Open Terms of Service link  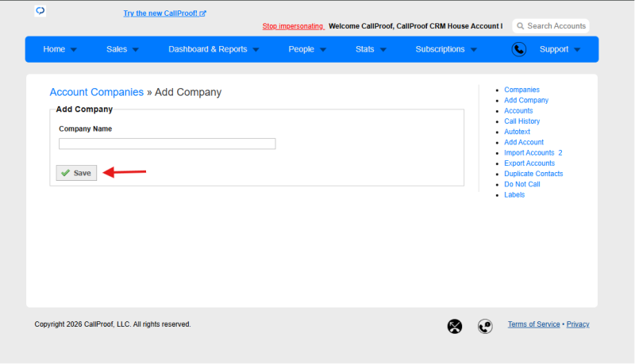[533, 324]
